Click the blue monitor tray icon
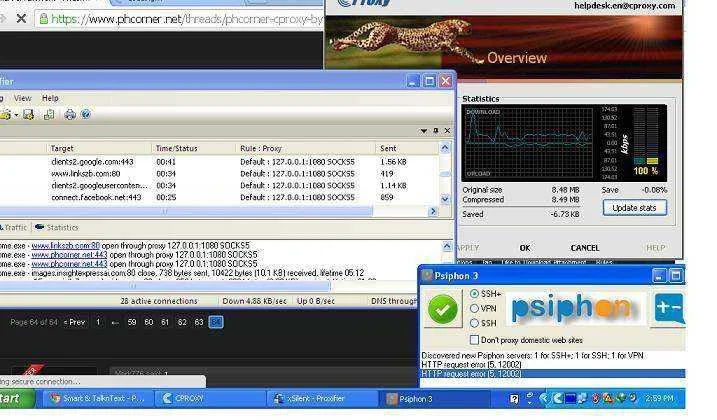717x420 pixels. (x=570, y=398)
